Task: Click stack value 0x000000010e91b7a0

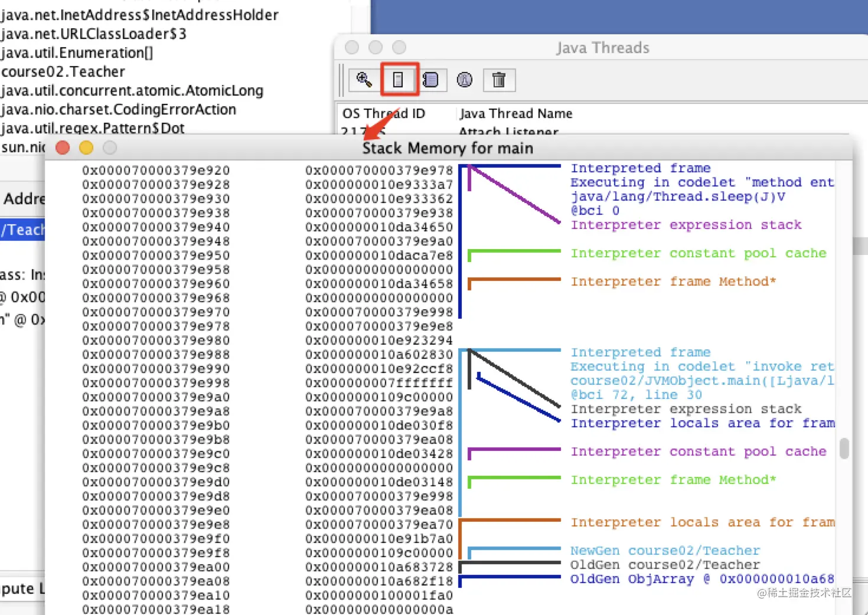Action: [x=379, y=538]
